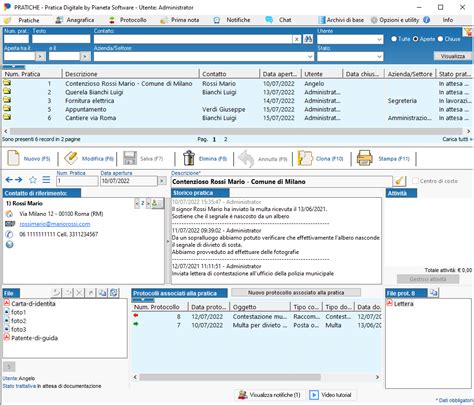Open Data apertura date picker arrow
This screenshot has width=474, height=405.
[x=162, y=181]
